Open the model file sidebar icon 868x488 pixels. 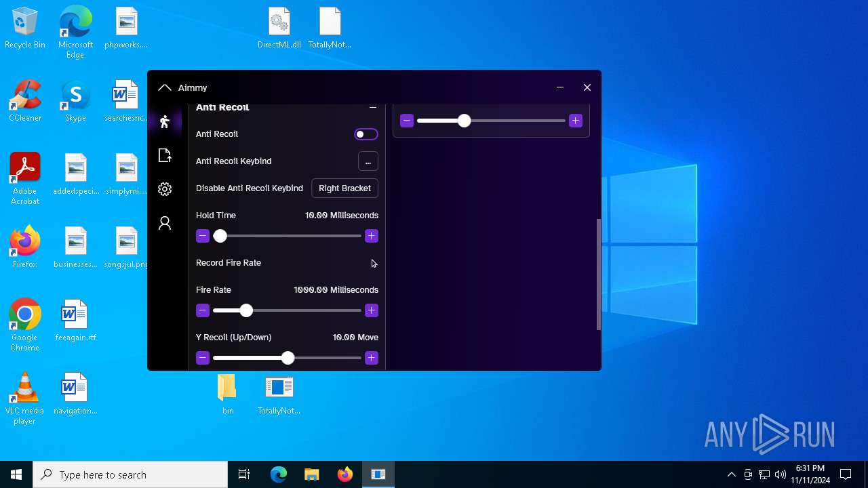pos(165,155)
